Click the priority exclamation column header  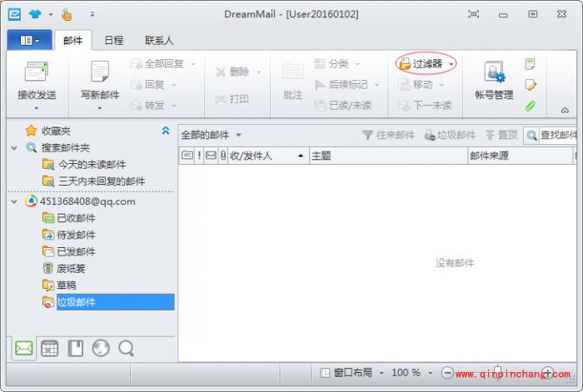click(199, 156)
